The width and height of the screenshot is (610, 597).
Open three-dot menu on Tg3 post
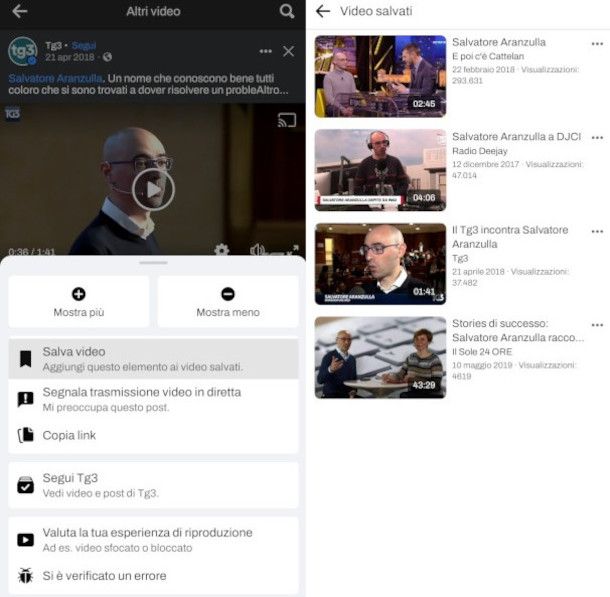tap(265, 51)
